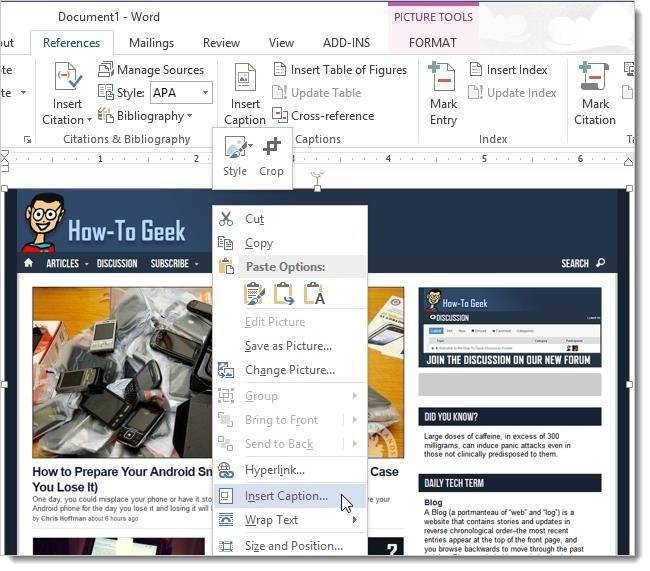Screen dimensions: 650x571
Task: Click the Insert Index button
Action: (x=517, y=70)
